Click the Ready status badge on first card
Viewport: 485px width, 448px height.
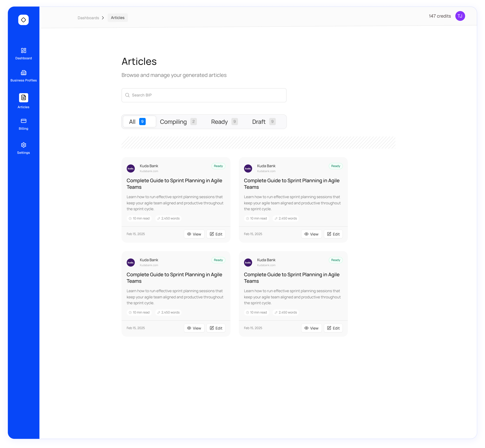coord(218,166)
